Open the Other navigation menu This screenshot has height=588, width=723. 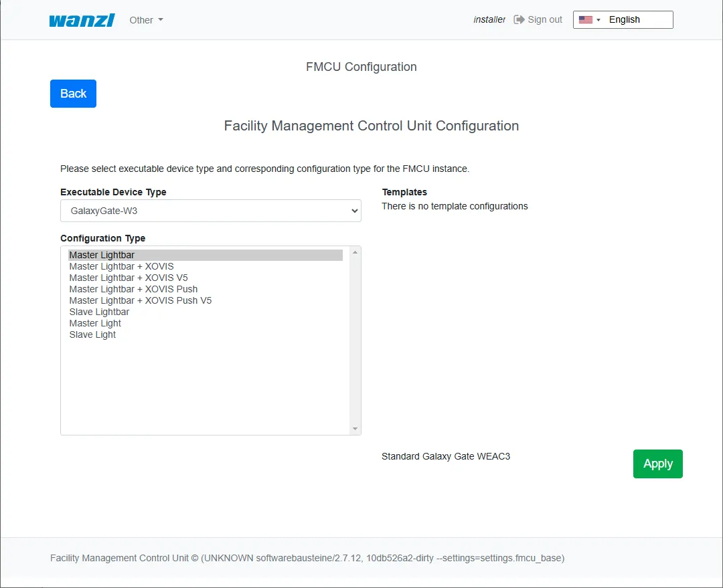146,20
